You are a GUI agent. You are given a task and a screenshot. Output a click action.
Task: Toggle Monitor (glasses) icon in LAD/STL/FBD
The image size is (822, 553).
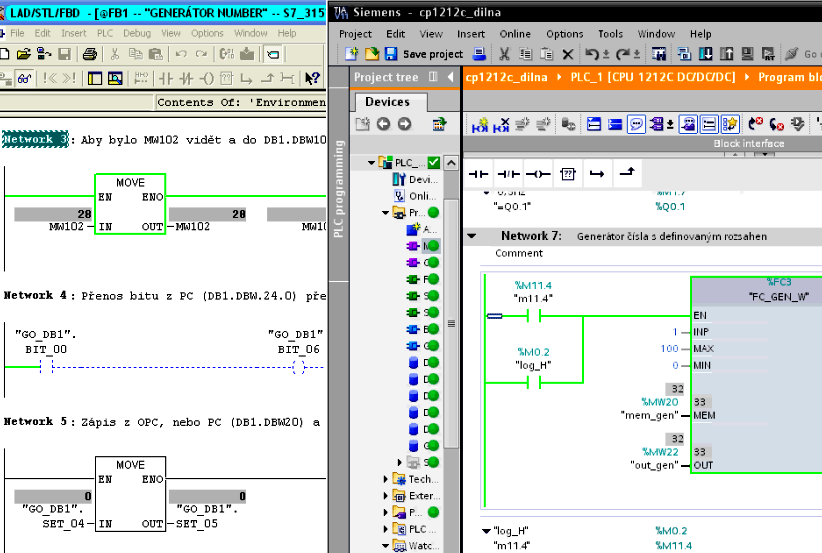(25, 79)
